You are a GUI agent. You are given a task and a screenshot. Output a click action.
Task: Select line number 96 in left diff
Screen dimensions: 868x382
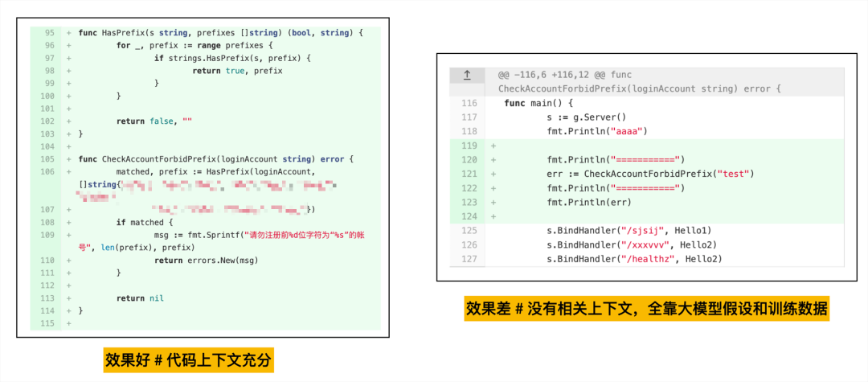click(49, 45)
